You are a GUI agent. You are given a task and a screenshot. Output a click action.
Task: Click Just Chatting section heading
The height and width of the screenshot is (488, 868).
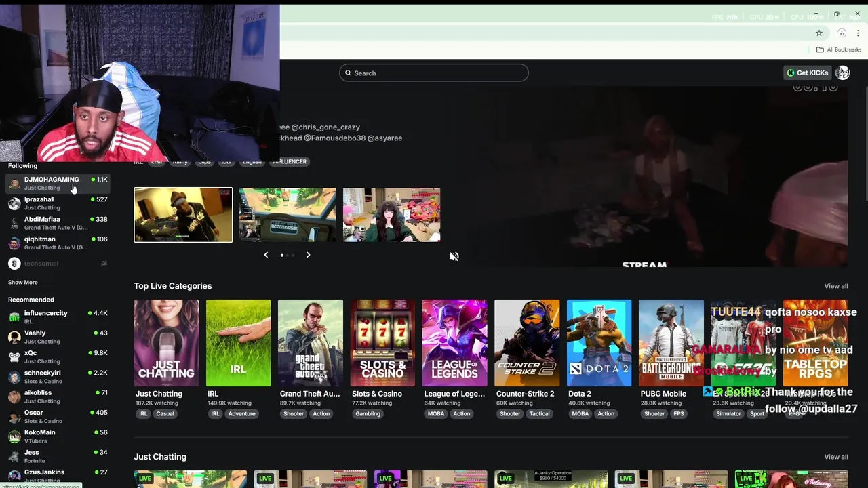click(160, 457)
